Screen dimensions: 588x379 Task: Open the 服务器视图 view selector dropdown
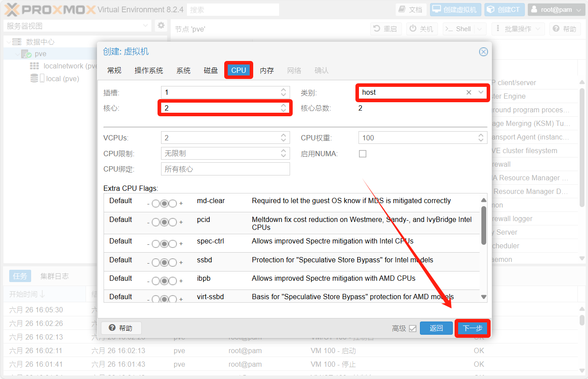point(146,26)
